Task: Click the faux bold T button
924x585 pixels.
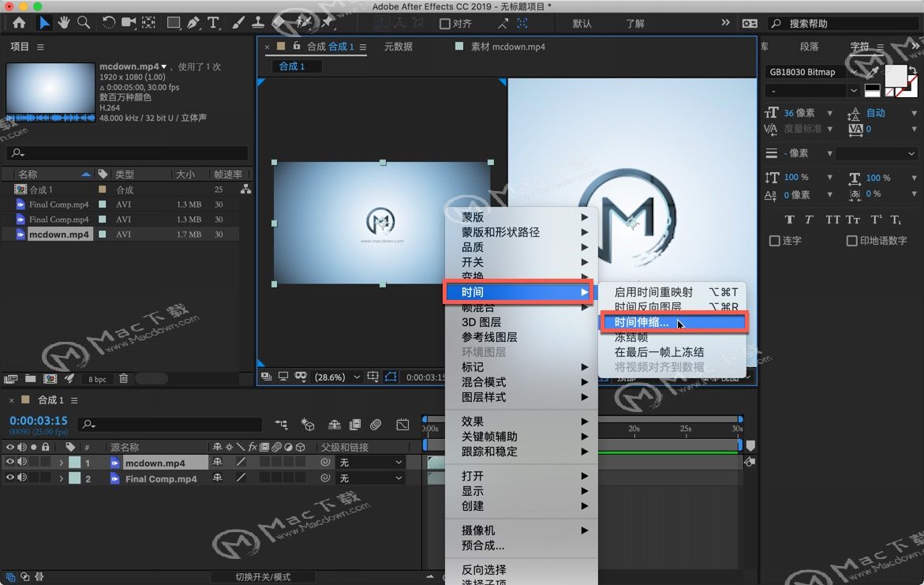Action: (x=789, y=219)
